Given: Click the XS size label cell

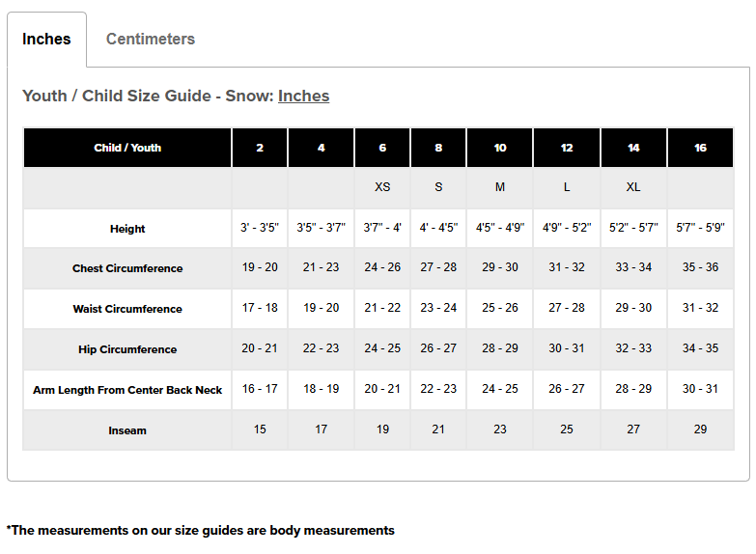Looking at the screenshot, I should 382,187.
